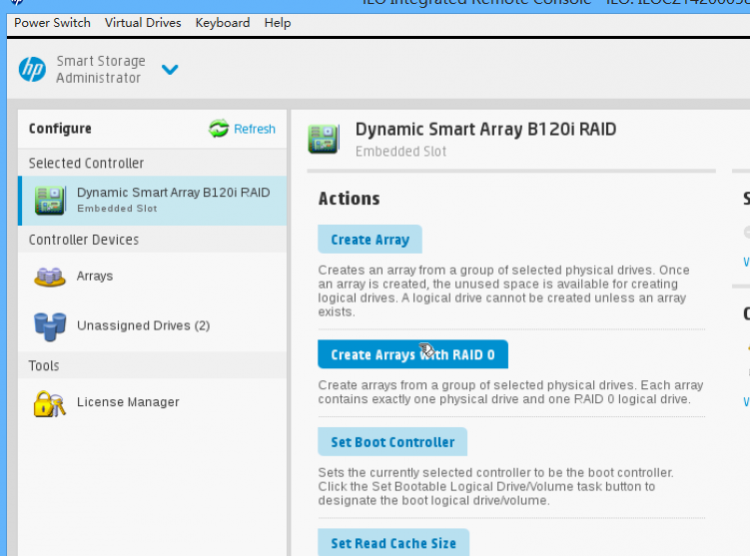The width and height of the screenshot is (750, 556).
Task: Click the green Refresh arrows icon
Action: pyautogui.click(x=219, y=128)
